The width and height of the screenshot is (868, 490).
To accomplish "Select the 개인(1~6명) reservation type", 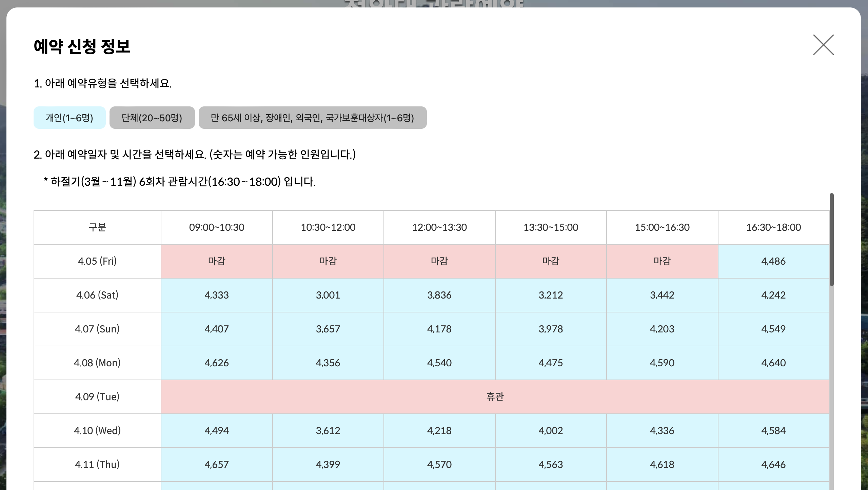I will 69,118.
